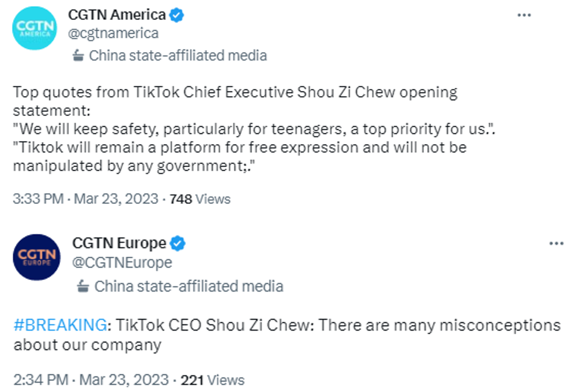Click podium icon beside CGTN Europe label
Screen dimensions: 584x392
pos(83,286)
